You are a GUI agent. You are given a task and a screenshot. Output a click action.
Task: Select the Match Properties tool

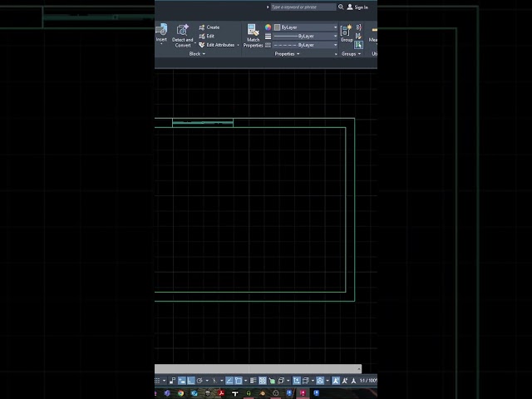coord(253,36)
